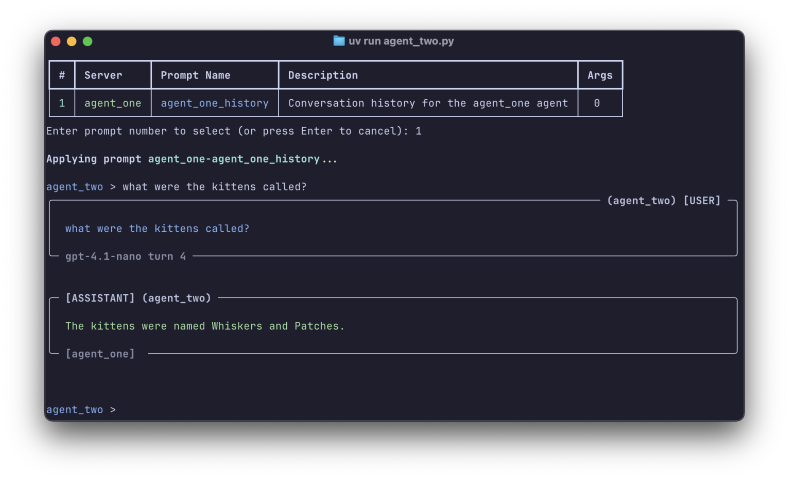This screenshot has height=480, width=789.
Task: Click the '(agent_two) [USER]' panel label
Action: (x=663, y=201)
